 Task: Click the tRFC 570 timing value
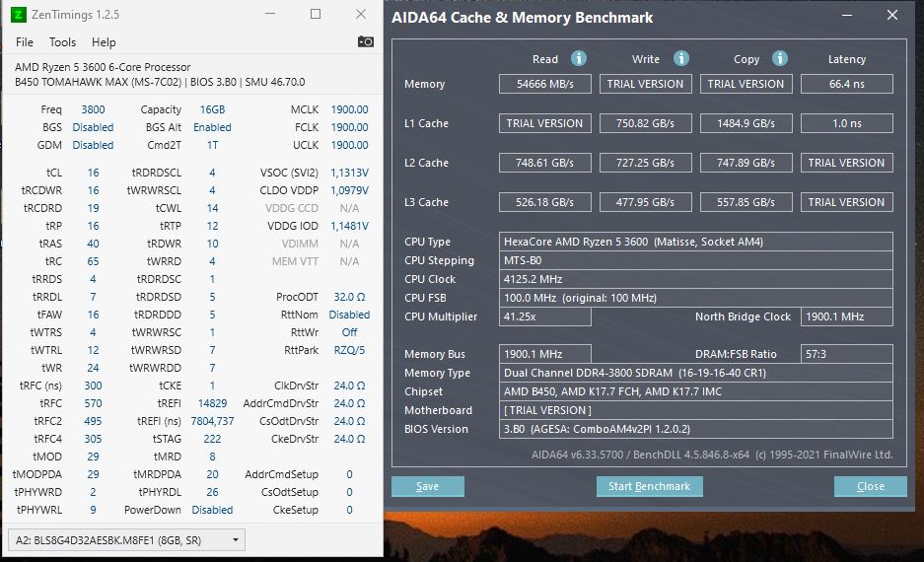pos(93,403)
